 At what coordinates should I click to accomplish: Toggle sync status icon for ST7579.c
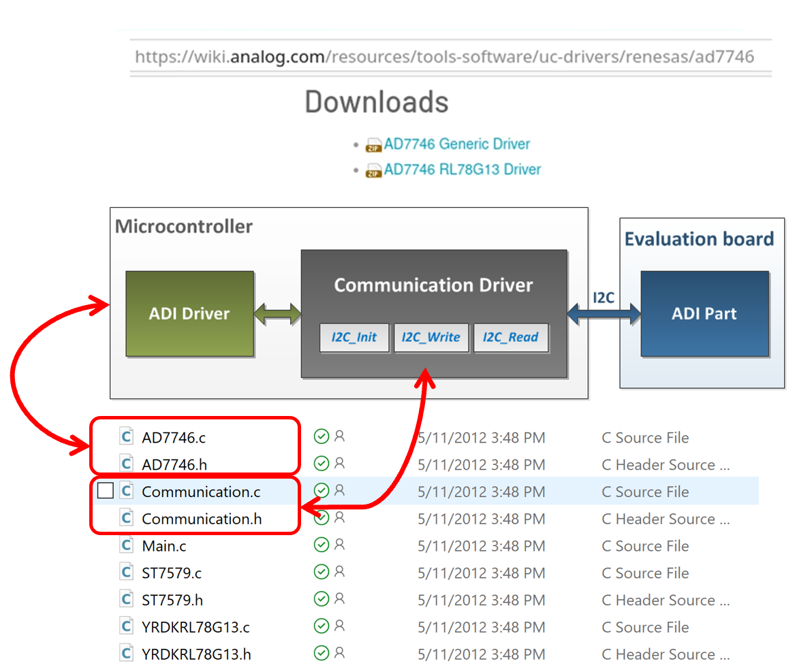click(321, 572)
